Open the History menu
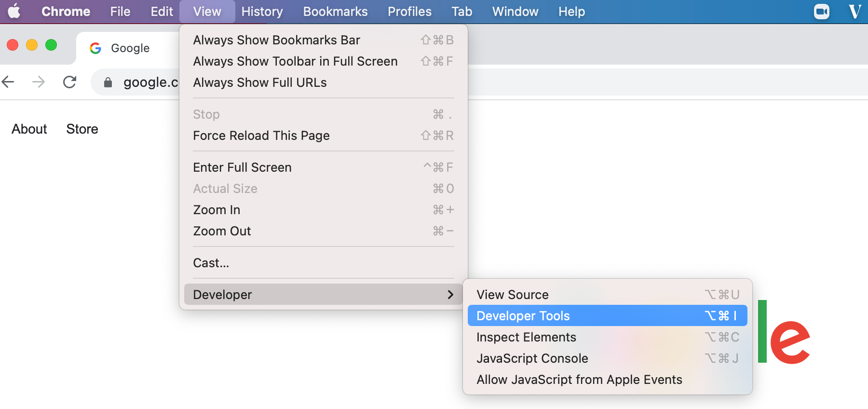This screenshot has height=409, width=868. coord(262,12)
